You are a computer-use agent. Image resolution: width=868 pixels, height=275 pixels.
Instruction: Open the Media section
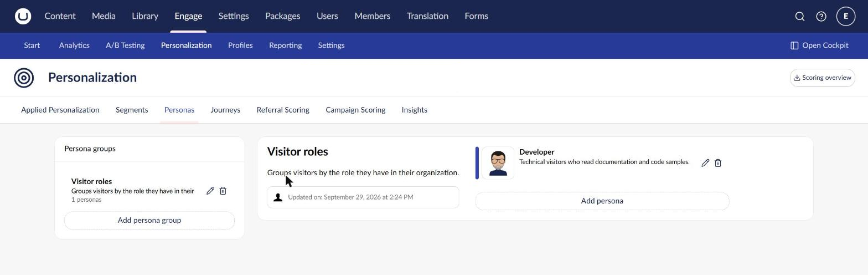104,16
